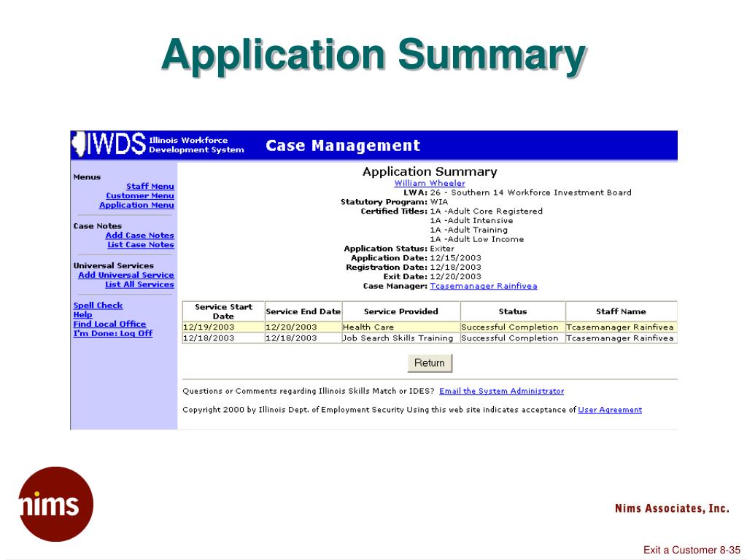Click staff name in Health Care row

(622, 327)
